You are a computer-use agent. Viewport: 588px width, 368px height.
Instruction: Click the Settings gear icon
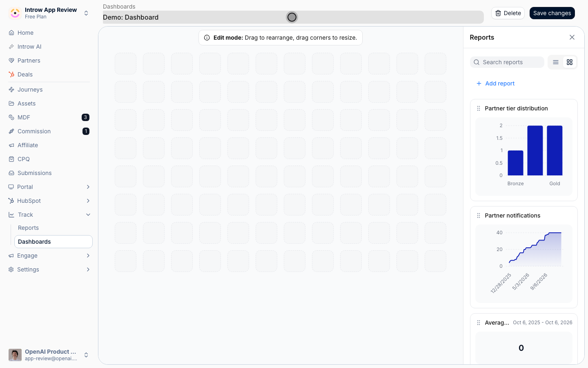pos(11,269)
